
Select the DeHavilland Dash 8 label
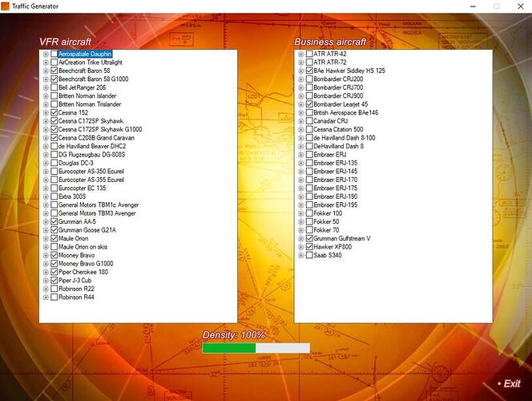[x=339, y=146]
